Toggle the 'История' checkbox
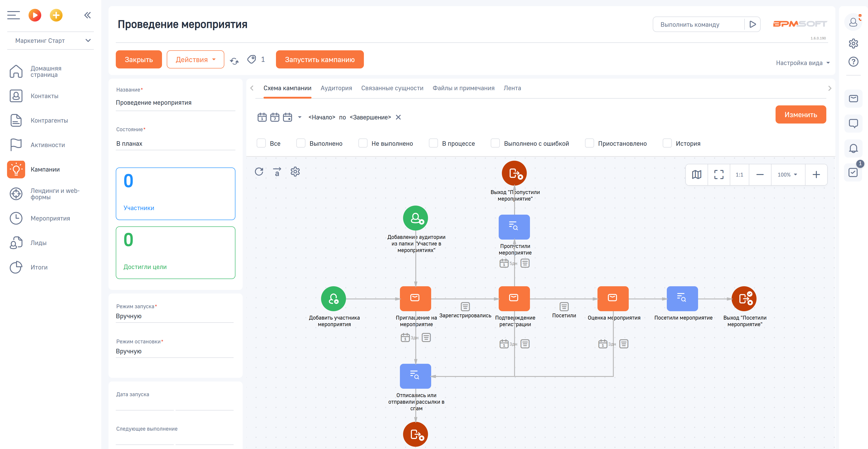Image resolution: width=868 pixels, height=449 pixels. click(667, 143)
